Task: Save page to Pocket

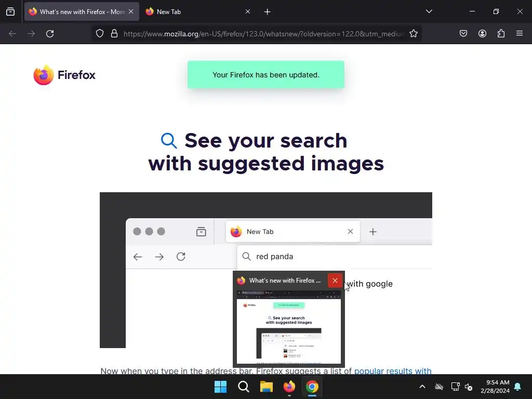Action: pos(463,34)
